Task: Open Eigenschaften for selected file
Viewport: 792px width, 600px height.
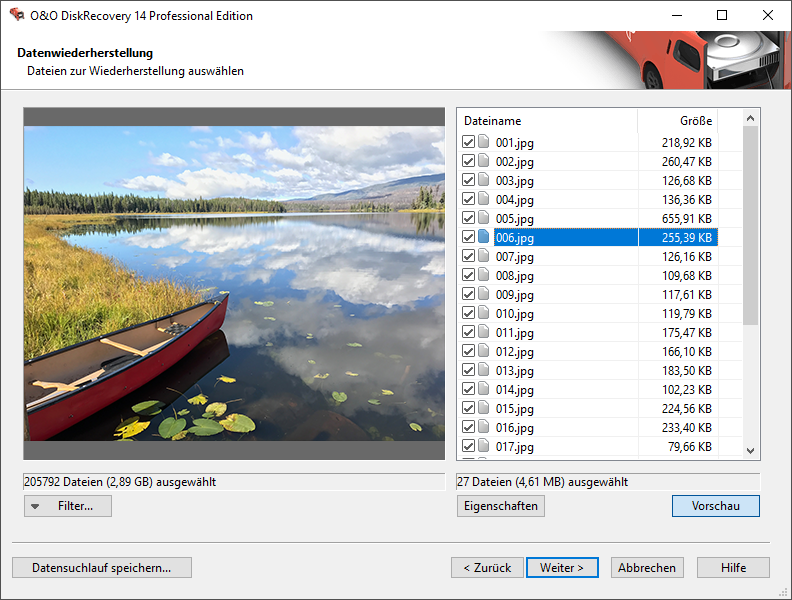Action: (x=501, y=506)
